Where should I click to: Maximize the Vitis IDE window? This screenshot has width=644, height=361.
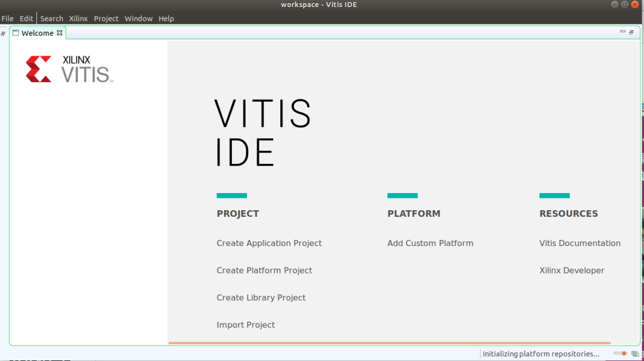[625, 5]
